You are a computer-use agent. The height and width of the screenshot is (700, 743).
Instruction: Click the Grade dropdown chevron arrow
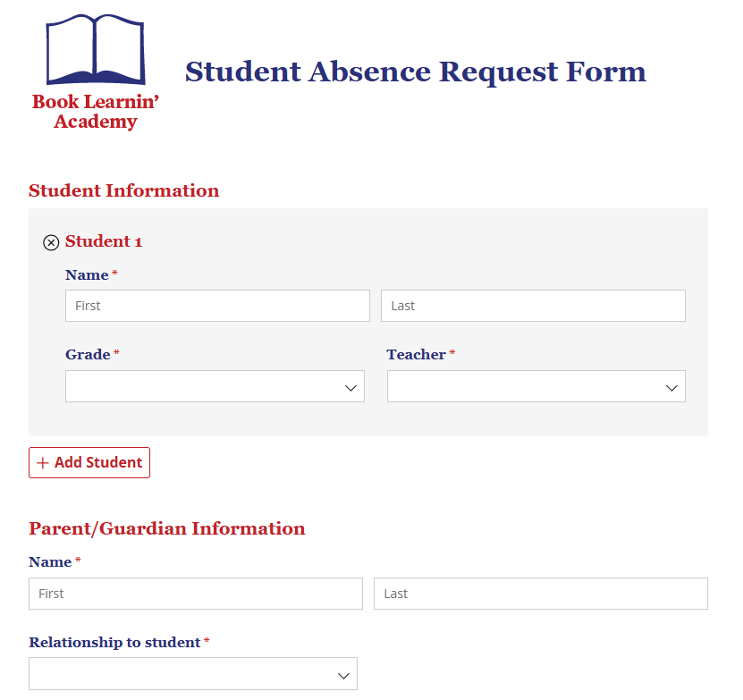(352, 386)
